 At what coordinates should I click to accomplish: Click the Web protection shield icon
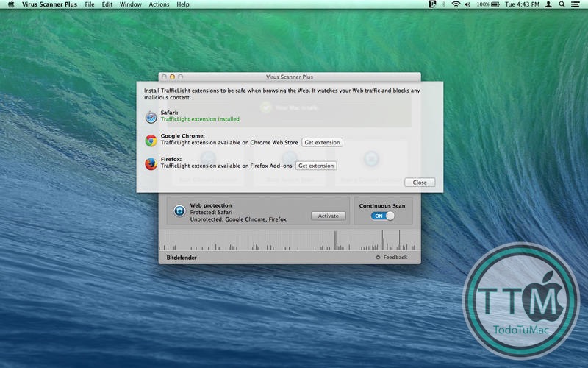coord(179,211)
